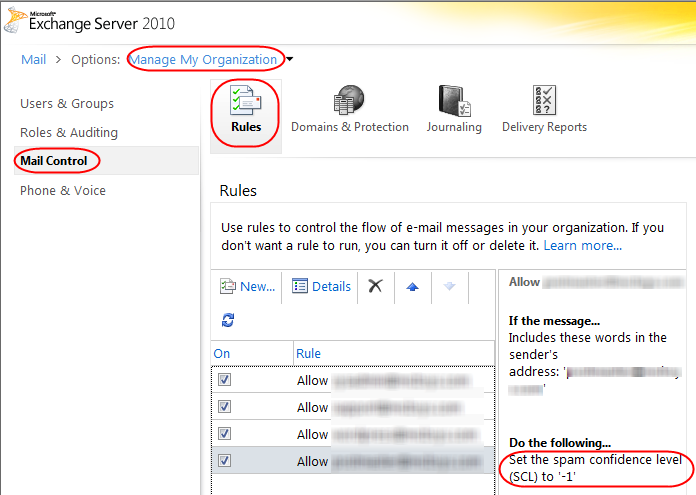The image size is (696, 495).
Task: Open the Journaling section
Action: point(454,110)
